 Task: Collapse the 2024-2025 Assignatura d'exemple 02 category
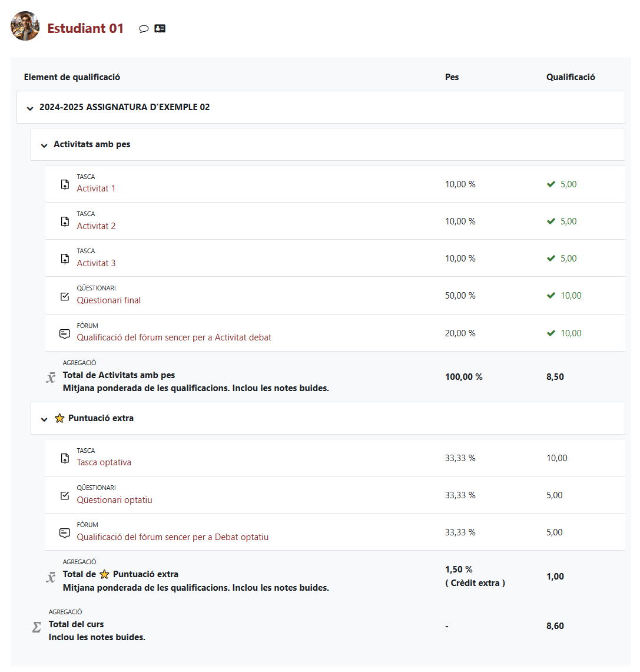coord(30,108)
